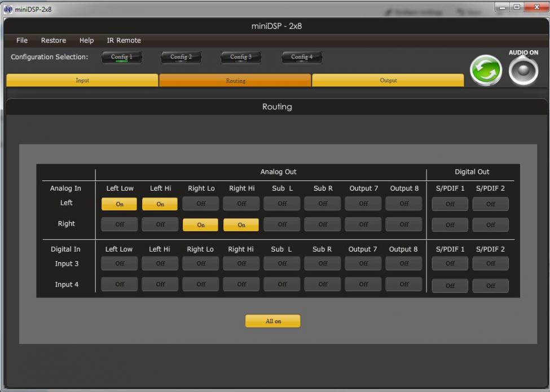Enable Analog Left to S/PDIF 1 routing
The height and width of the screenshot is (392, 550).
click(x=450, y=204)
